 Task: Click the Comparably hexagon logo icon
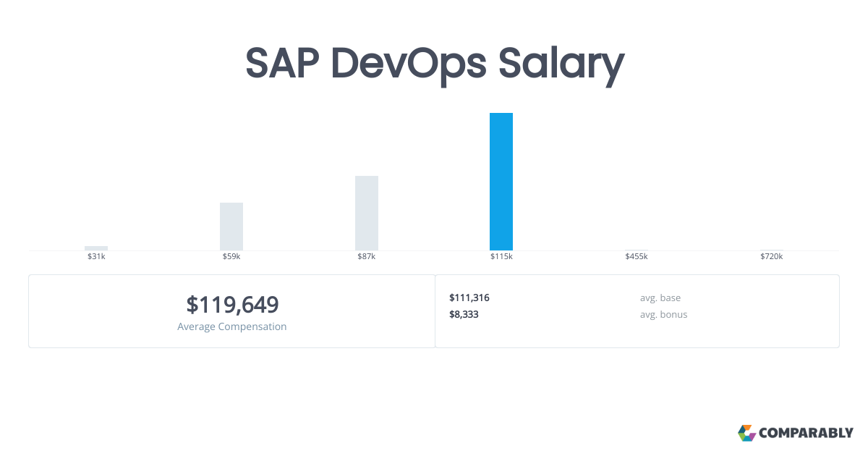coord(747,433)
